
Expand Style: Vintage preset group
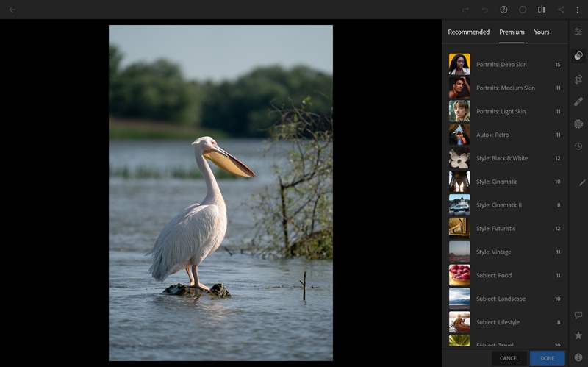(505, 252)
